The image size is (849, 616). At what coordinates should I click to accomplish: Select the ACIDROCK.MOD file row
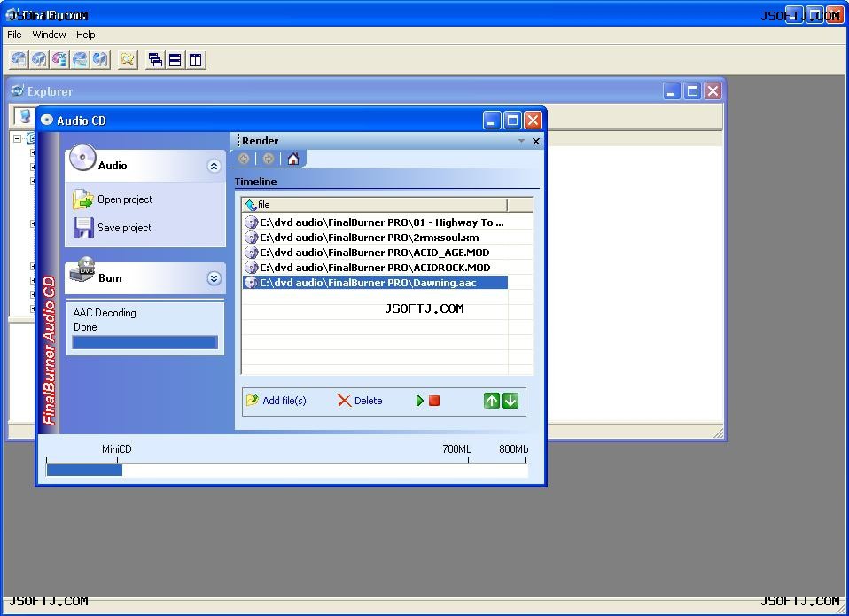click(375, 268)
